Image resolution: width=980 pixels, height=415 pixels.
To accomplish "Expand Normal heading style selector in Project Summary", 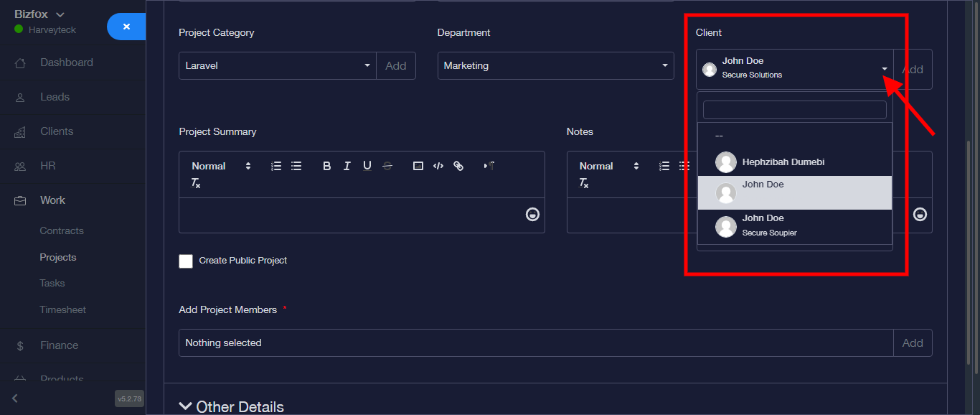I will (x=221, y=166).
